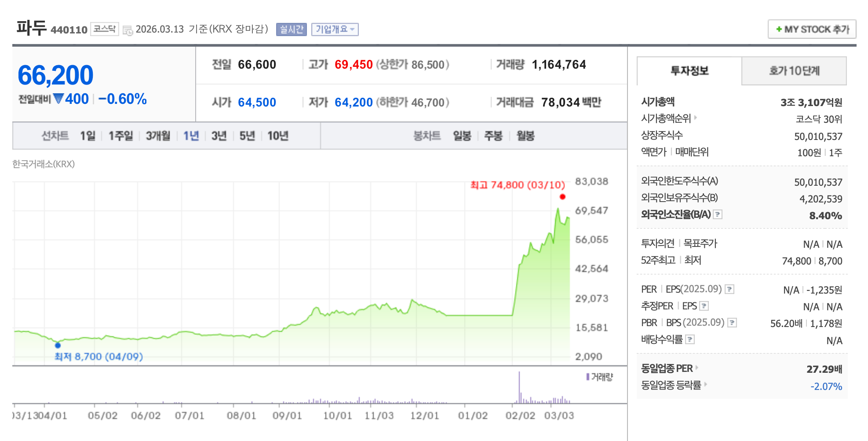Select the 10년 line chart period

(278, 136)
